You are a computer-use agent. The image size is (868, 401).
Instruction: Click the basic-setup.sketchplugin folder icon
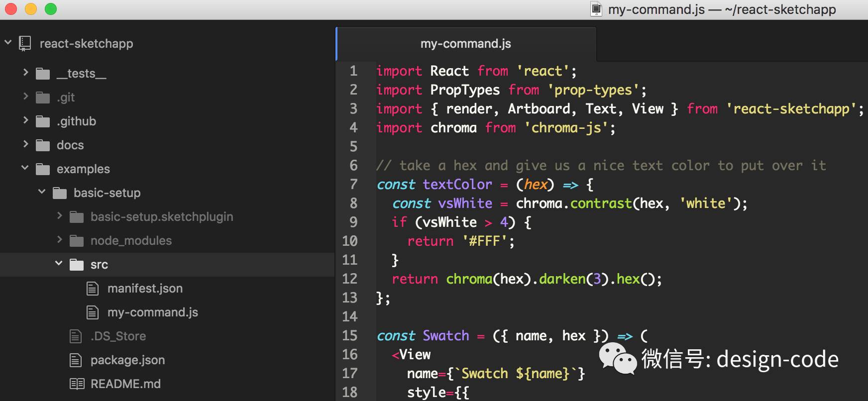click(77, 217)
